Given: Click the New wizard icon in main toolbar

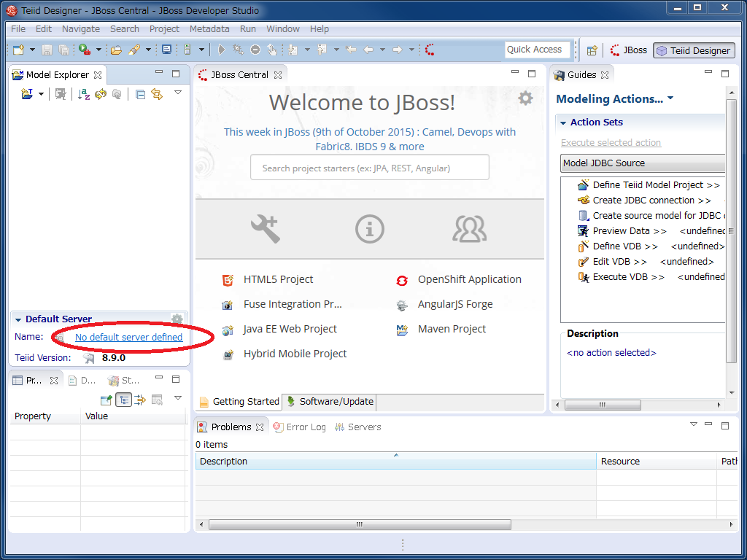Looking at the screenshot, I should click(18, 50).
